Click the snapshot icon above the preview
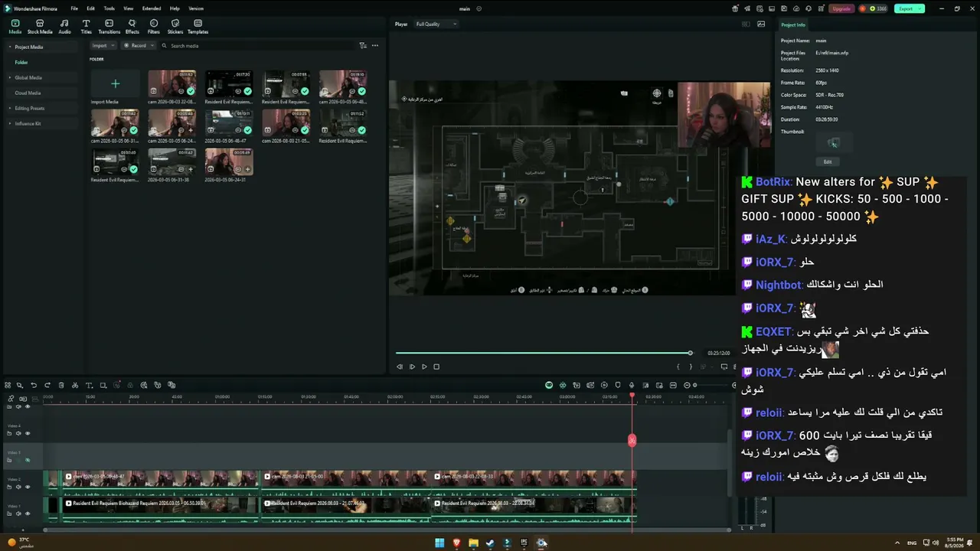The height and width of the screenshot is (551, 980). click(x=761, y=24)
